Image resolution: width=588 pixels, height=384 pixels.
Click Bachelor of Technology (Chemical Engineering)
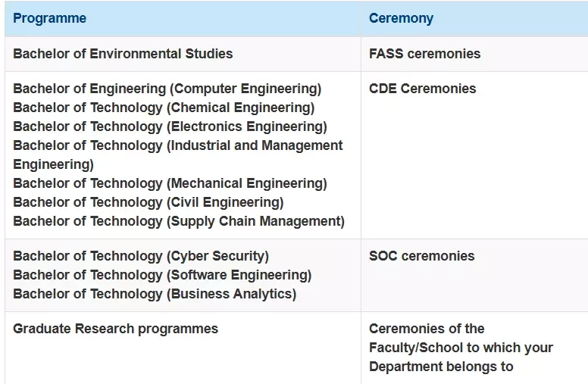tap(164, 108)
